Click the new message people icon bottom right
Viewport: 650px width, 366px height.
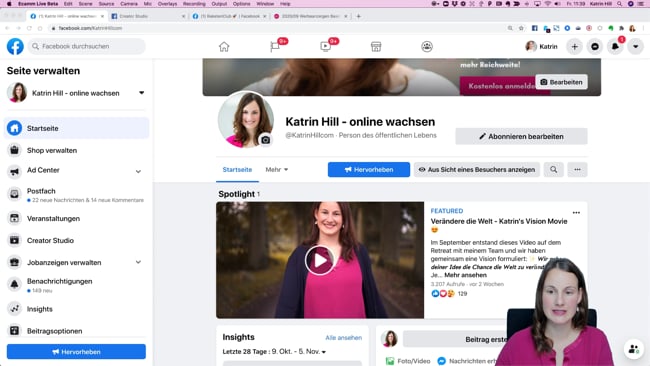[633, 349]
